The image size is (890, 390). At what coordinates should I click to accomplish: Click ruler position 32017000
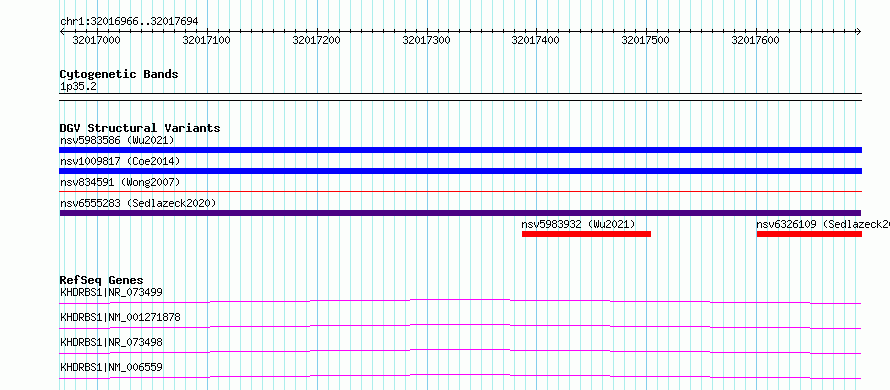coord(96,40)
